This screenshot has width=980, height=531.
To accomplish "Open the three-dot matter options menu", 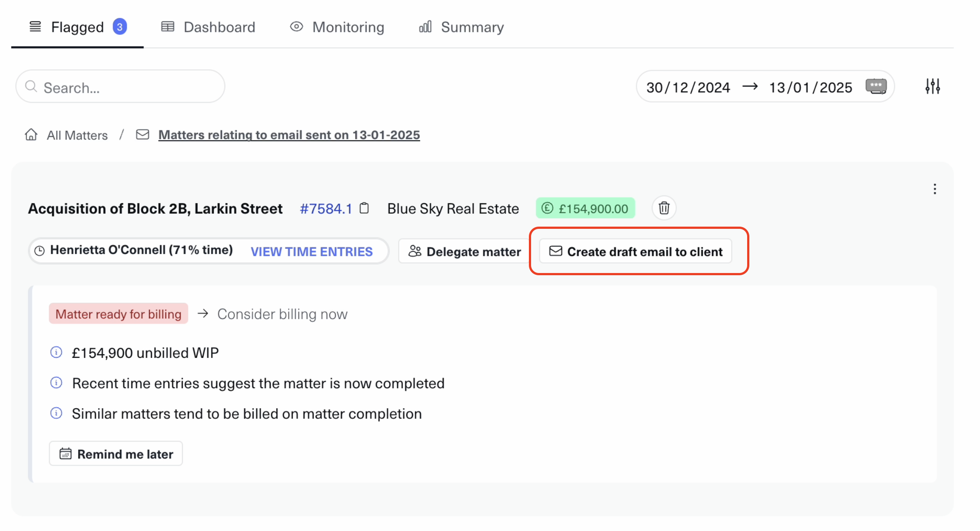I will click(934, 189).
